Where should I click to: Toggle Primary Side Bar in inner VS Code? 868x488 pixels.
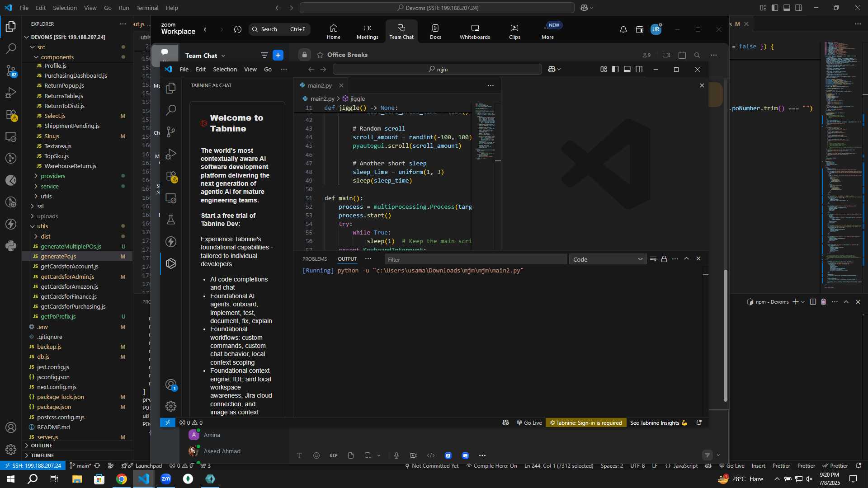point(615,69)
